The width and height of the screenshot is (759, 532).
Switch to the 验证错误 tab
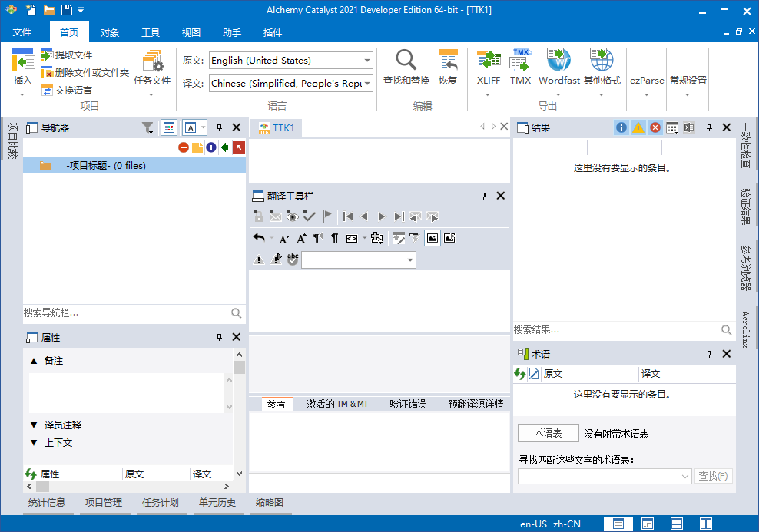pos(408,404)
